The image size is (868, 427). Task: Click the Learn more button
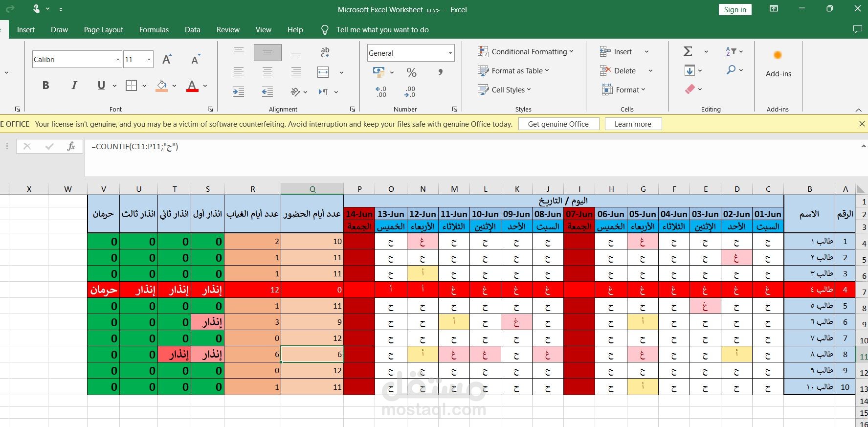pos(633,124)
